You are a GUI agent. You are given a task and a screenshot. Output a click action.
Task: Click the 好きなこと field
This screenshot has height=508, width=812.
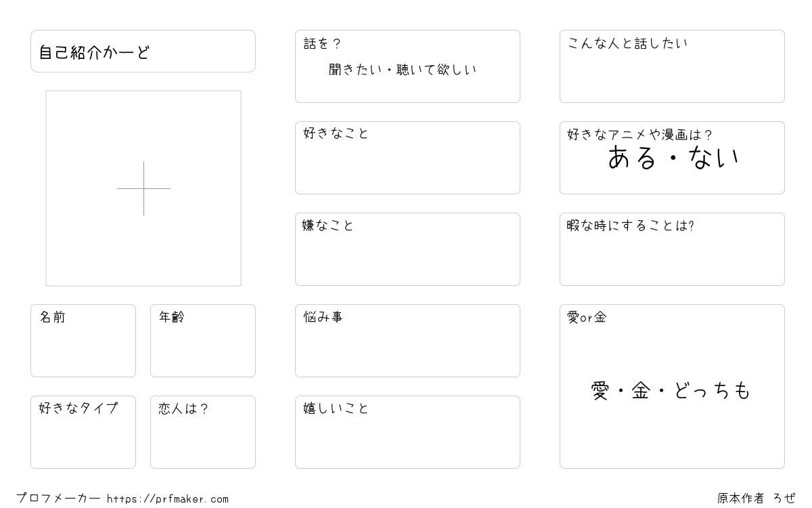tap(407, 158)
